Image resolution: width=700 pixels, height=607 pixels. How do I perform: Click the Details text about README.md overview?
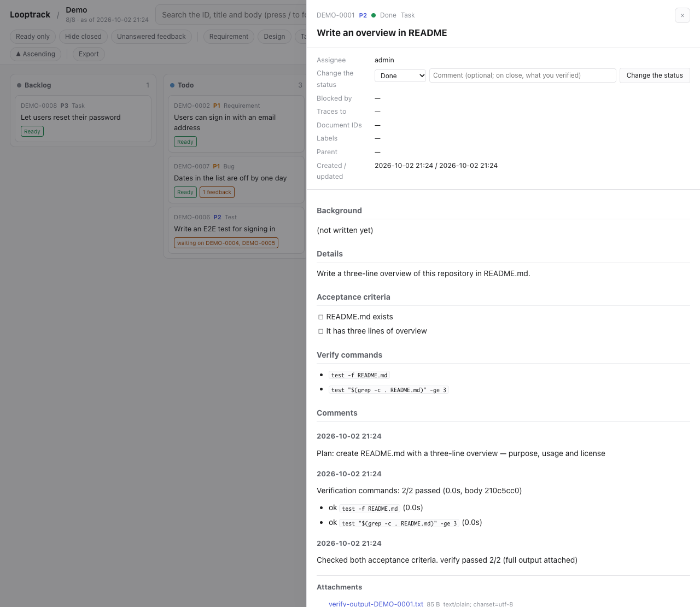(x=423, y=274)
